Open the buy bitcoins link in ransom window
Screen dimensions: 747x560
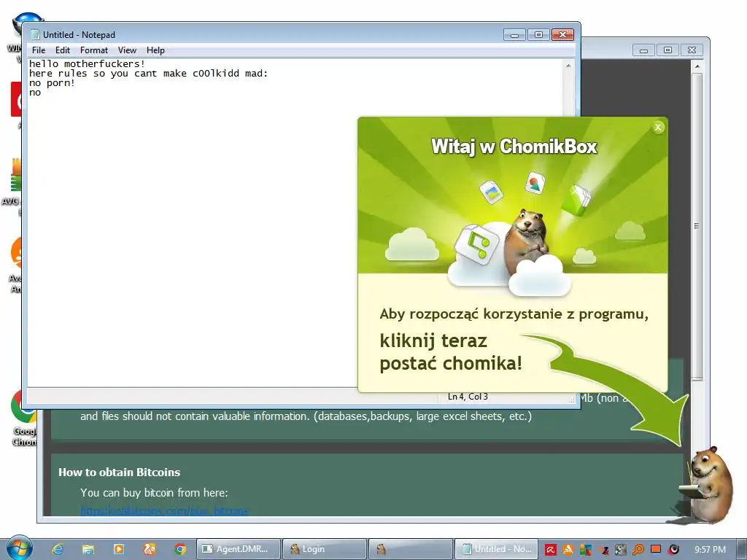click(x=164, y=510)
